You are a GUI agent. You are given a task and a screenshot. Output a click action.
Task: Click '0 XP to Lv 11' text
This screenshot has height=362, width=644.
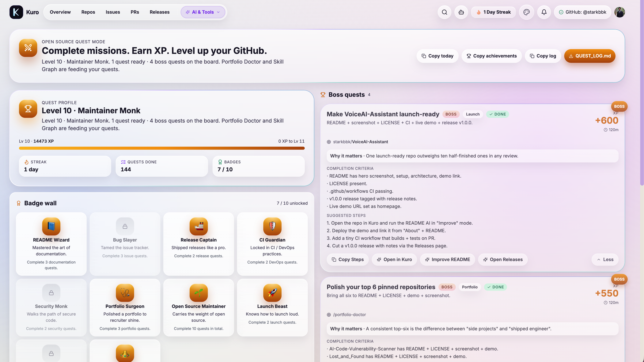pos(291,141)
